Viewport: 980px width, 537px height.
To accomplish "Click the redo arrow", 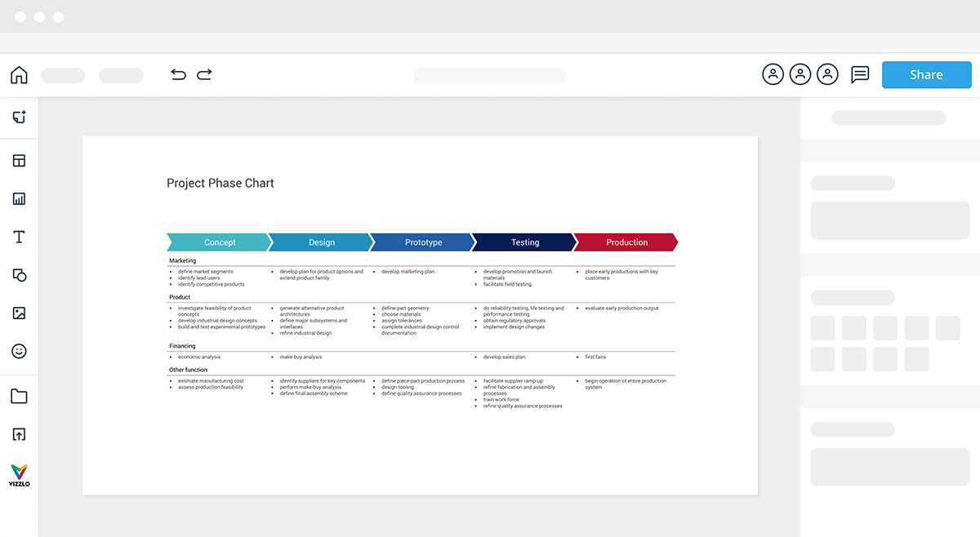I will 204,75.
